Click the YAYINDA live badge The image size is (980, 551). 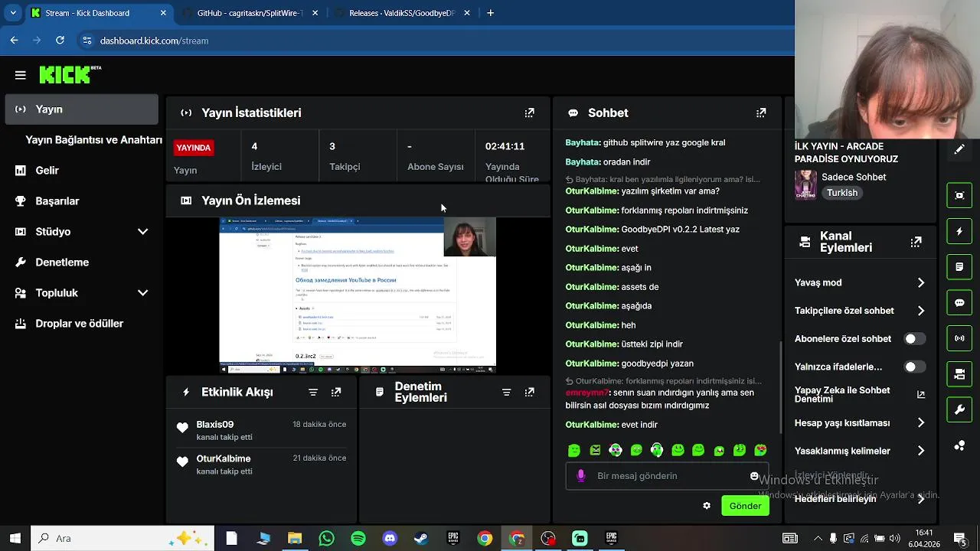point(194,148)
